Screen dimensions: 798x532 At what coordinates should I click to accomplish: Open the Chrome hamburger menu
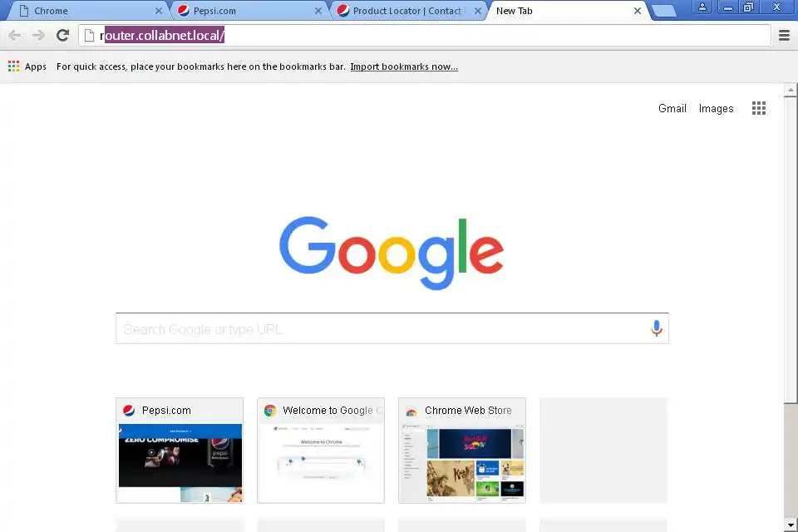coord(784,35)
